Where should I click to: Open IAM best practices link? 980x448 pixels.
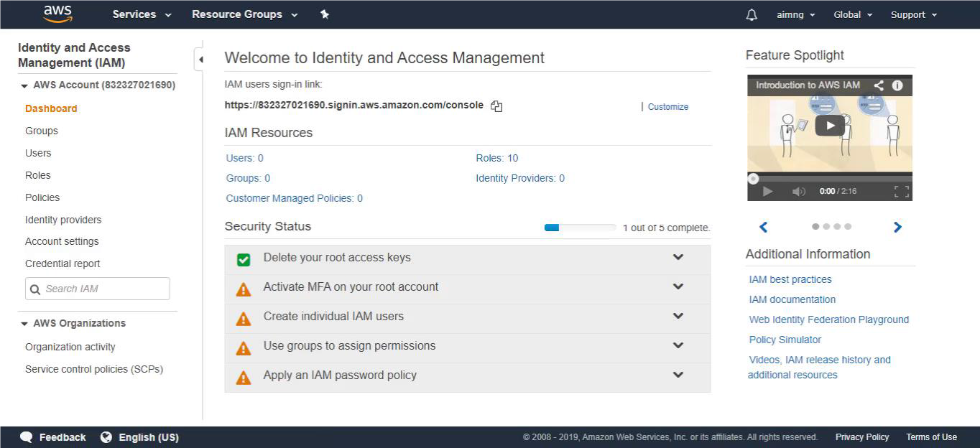[x=790, y=279]
